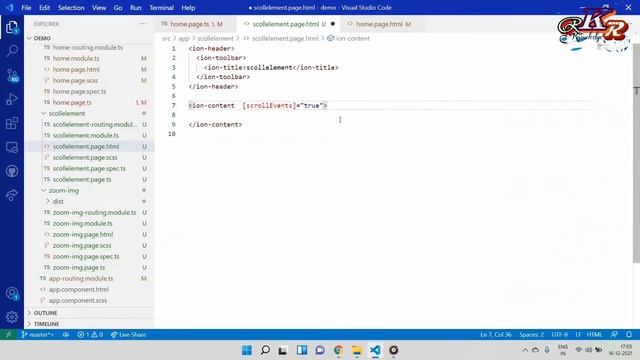Image resolution: width=640 pixels, height=360 pixels.
Task: Click the sync status icon next to the branch
Action: click(x=66, y=334)
